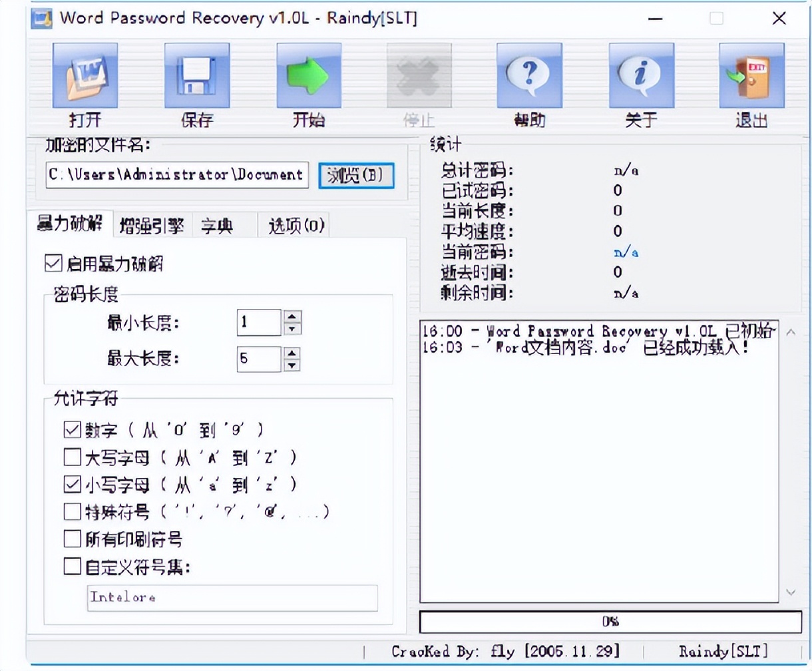Click 'Cracked By: fly' status bar text

point(506,651)
